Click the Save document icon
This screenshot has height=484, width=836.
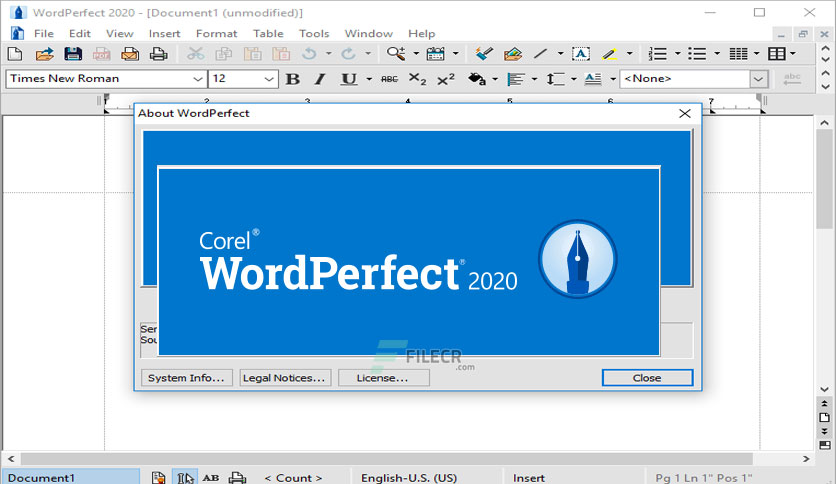[73, 54]
